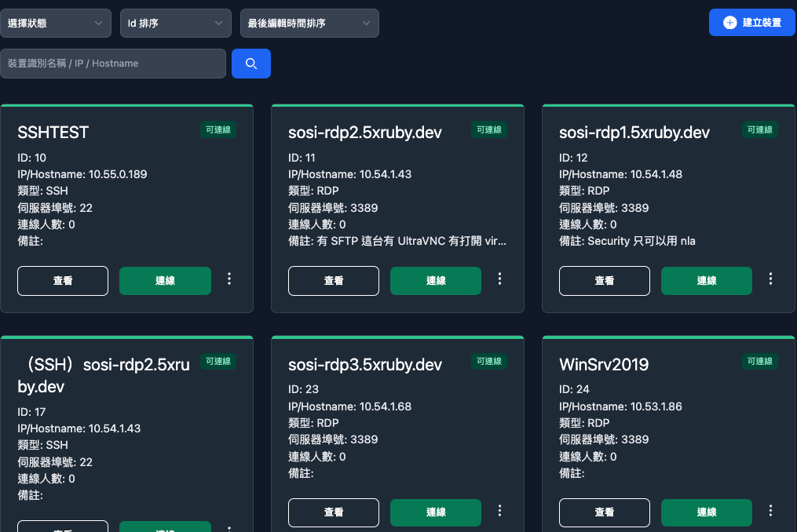Screen dimensions: 797x532
Task: Click 查看 on the SSHTEST card
Action: (x=63, y=280)
